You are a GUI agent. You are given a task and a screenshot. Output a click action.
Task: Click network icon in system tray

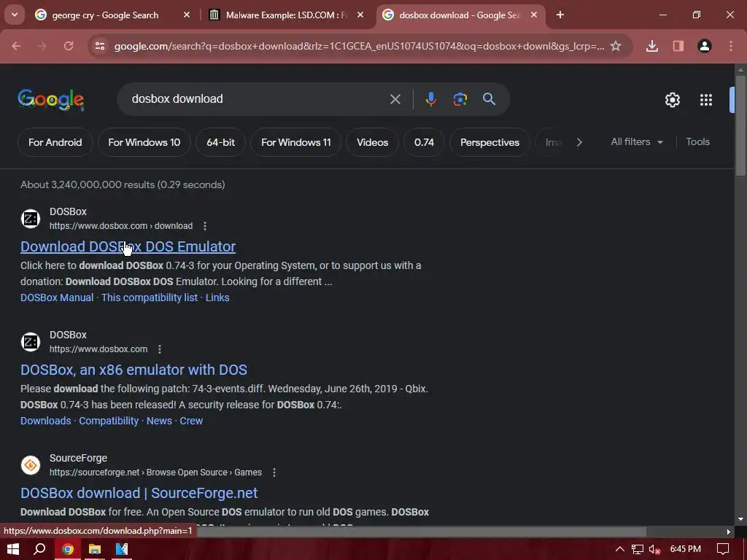pos(637,549)
